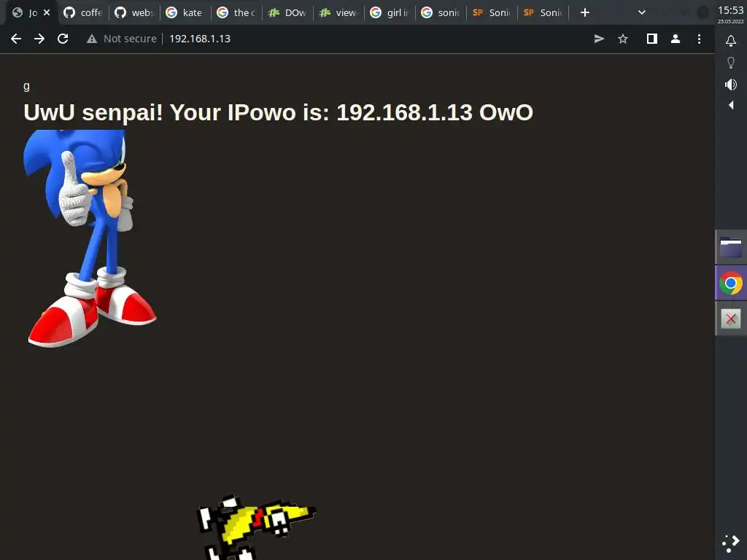This screenshot has height=560, width=747.
Task: Bookmark this page with the star
Action: tap(623, 39)
